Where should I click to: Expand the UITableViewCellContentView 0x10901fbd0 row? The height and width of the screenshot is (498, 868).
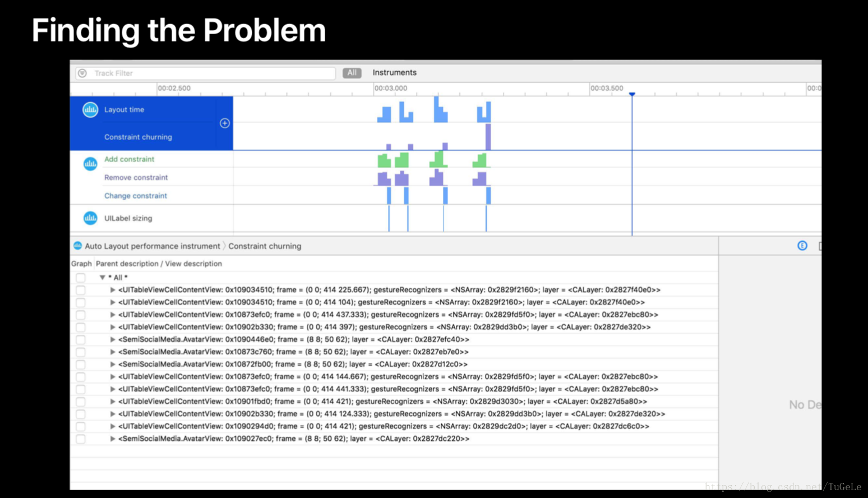point(113,402)
